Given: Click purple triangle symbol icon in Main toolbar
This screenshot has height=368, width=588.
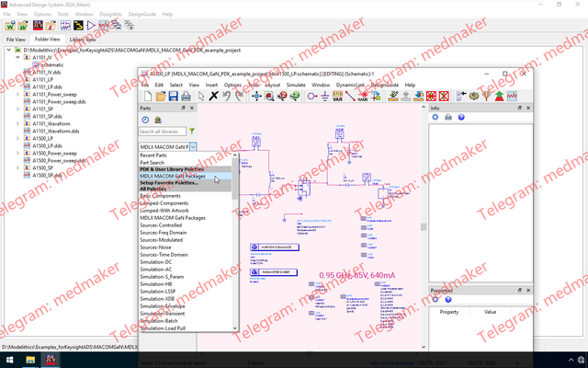Looking at the screenshot, I should click(x=91, y=26).
